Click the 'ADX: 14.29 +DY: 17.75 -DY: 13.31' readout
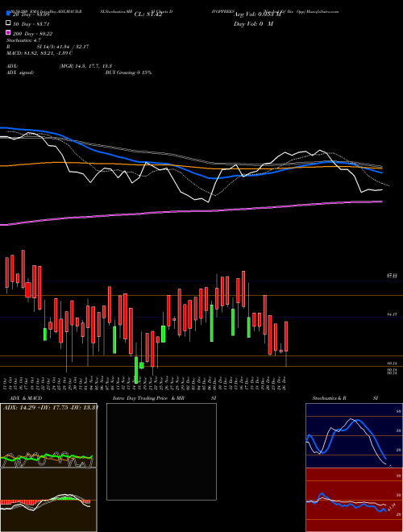 (x=51, y=407)
